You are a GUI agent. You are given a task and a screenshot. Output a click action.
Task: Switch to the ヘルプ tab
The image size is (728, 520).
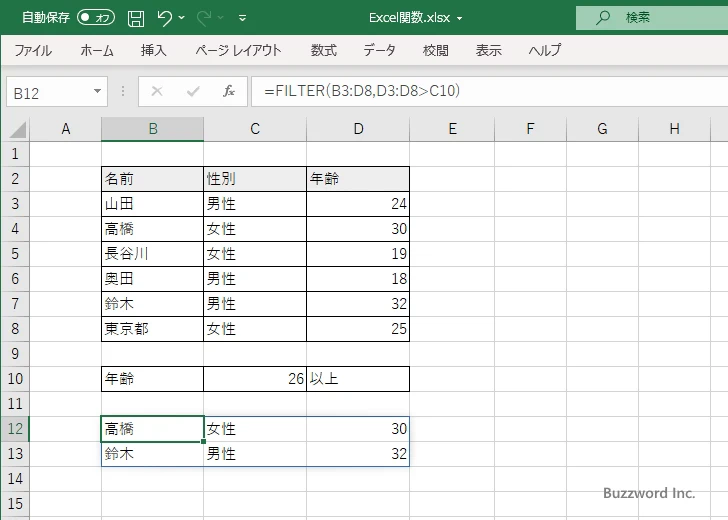[545, 50]
